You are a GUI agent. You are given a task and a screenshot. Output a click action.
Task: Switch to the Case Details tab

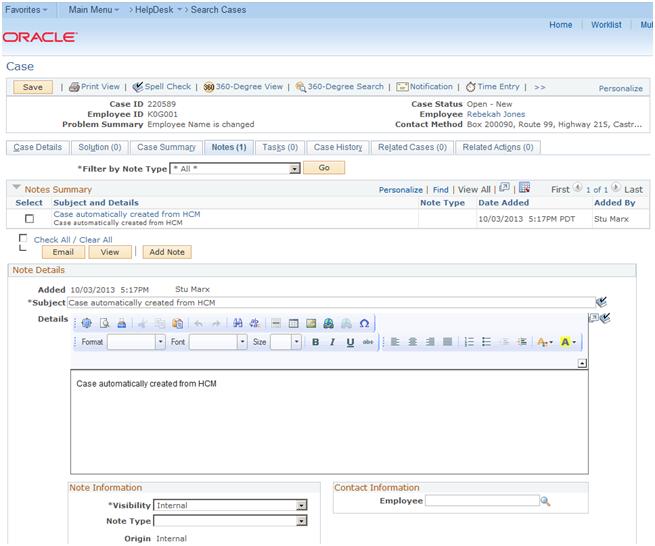38,147
